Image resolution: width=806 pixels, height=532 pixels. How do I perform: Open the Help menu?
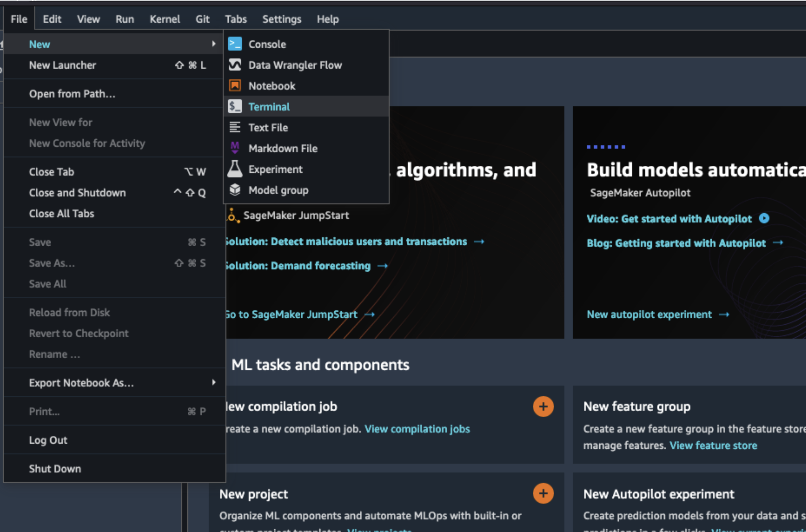click(x=328, y=19)
